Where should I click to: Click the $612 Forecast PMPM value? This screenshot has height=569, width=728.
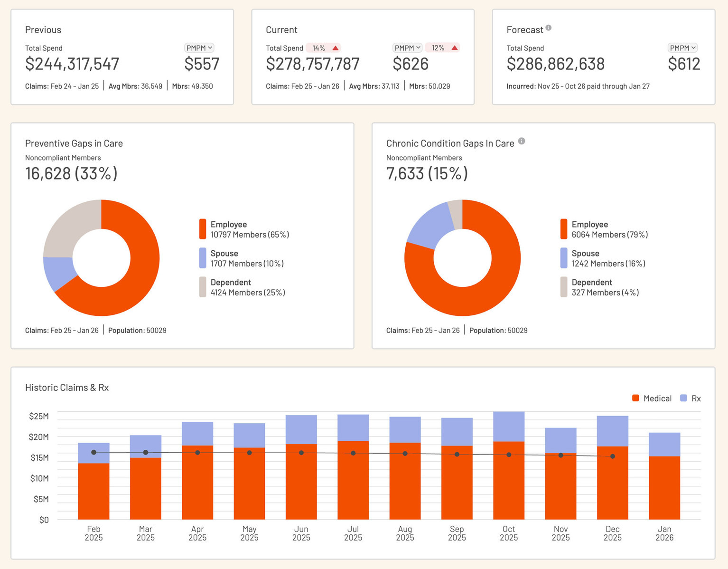[x=684, y=64]
